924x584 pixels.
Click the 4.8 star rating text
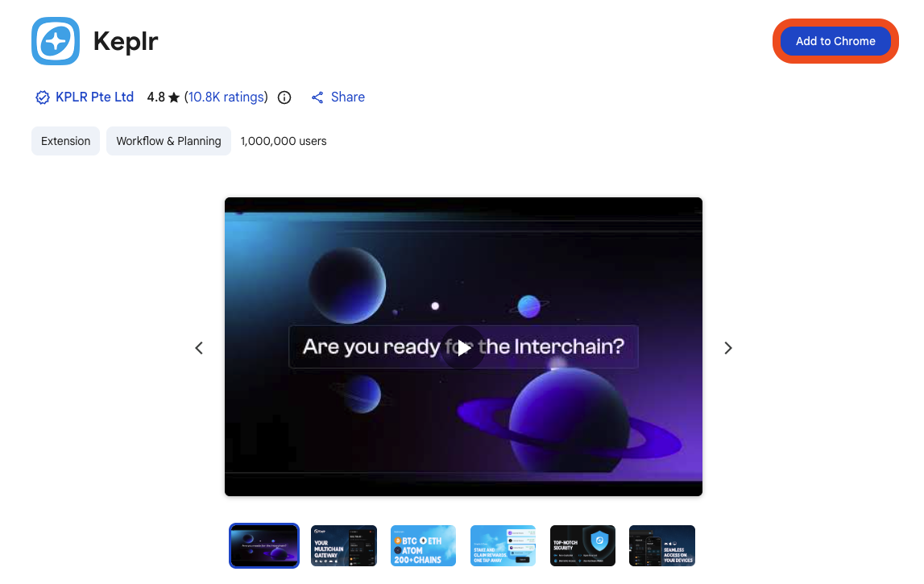click(x=164, y=97)
